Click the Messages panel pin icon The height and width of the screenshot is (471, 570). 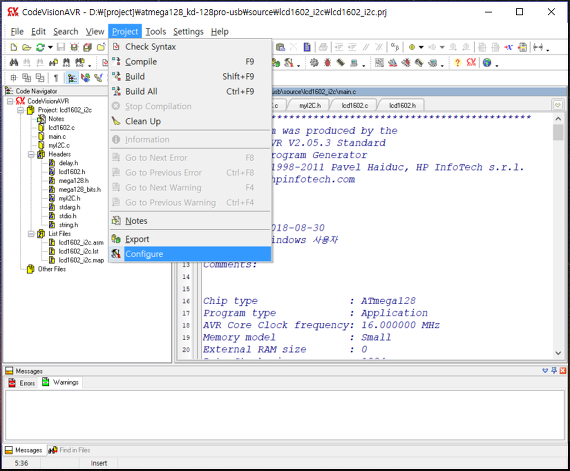click(x=554, y=370)
